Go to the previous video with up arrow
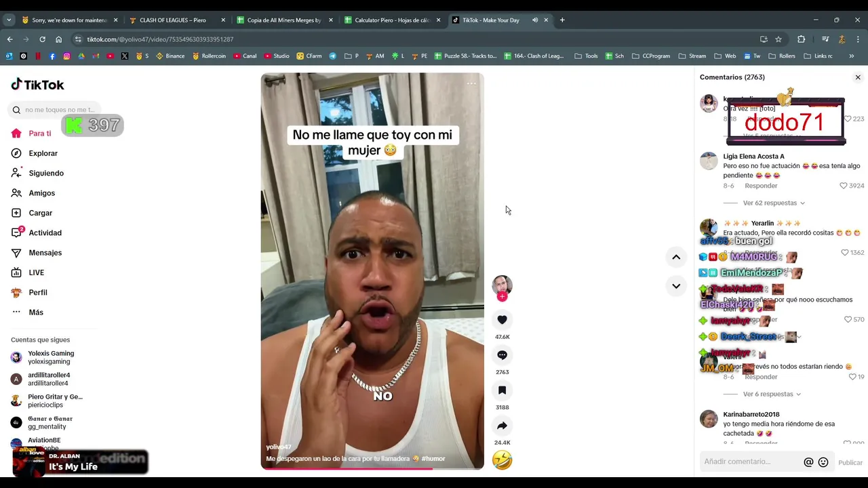868x488 pixels. tap(676, 257)
